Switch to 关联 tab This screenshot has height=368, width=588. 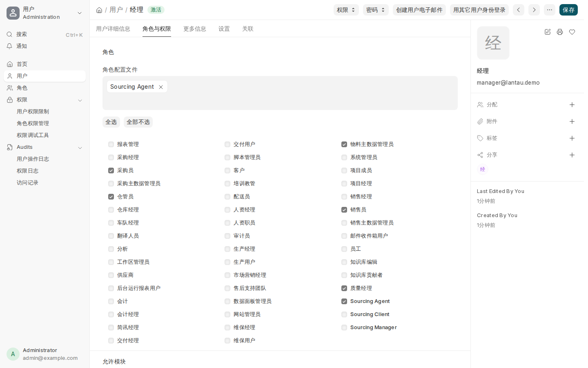click(248, 29)
